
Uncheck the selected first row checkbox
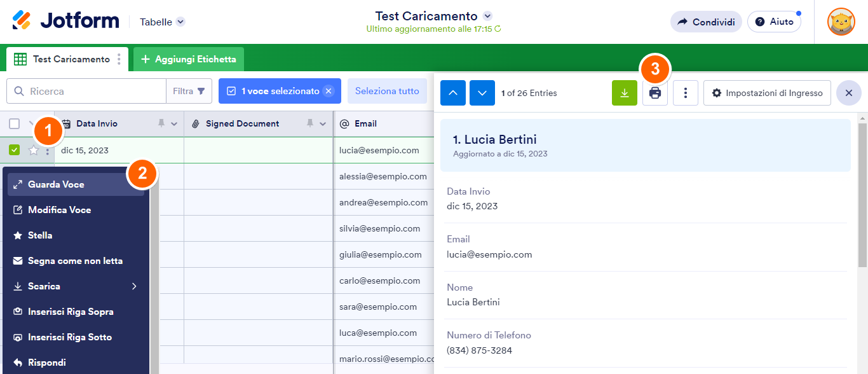15,150
